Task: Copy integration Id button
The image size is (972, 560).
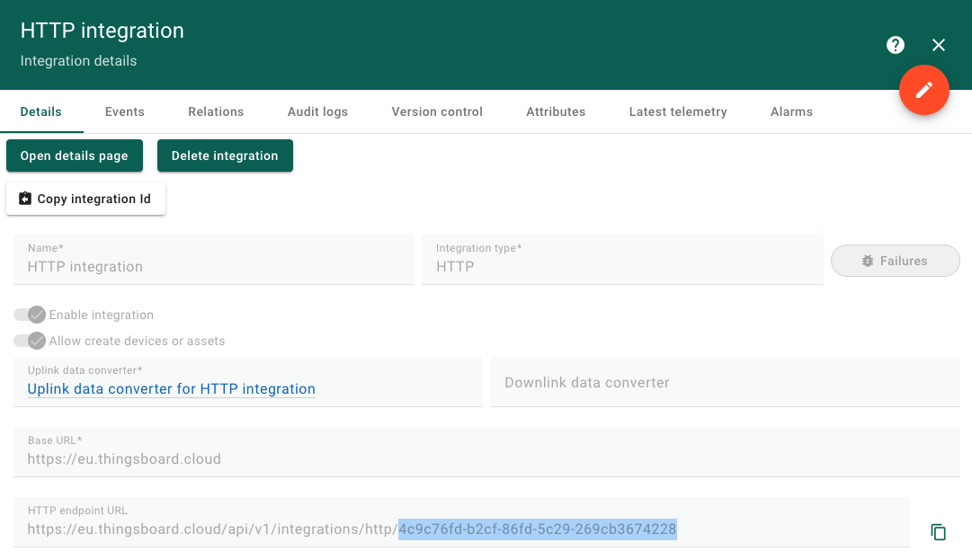Action: (x=85, y=199)
